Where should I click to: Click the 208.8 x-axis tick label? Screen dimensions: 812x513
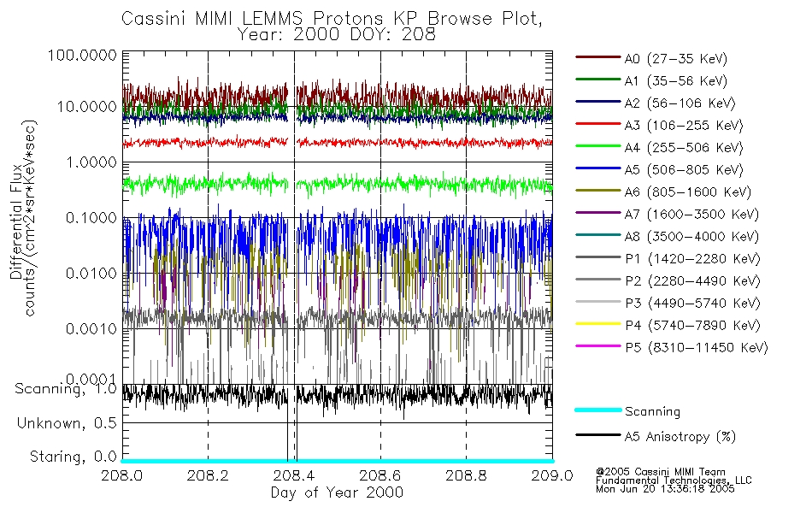466,475
